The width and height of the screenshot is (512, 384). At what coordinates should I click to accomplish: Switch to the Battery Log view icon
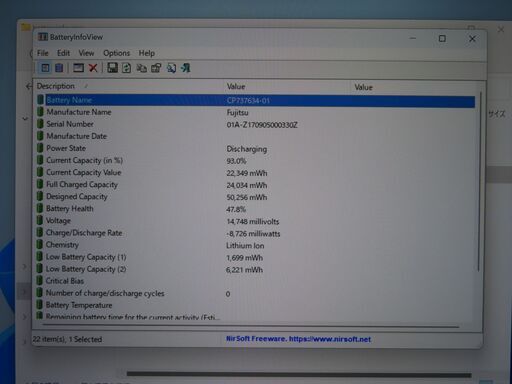coord(59,68)
